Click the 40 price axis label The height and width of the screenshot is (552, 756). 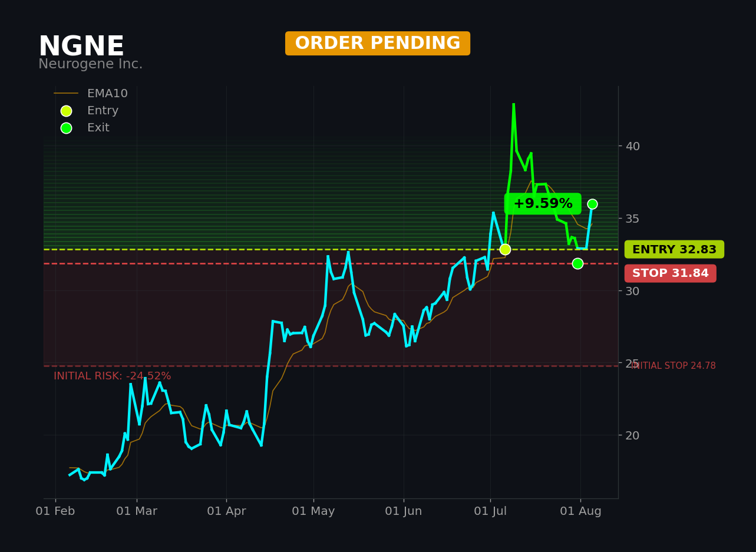tap(633, 146)
